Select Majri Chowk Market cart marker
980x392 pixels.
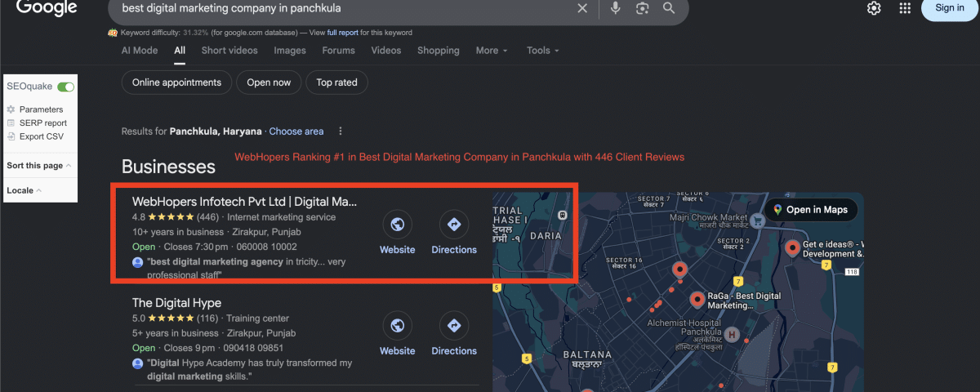point(758,220)
